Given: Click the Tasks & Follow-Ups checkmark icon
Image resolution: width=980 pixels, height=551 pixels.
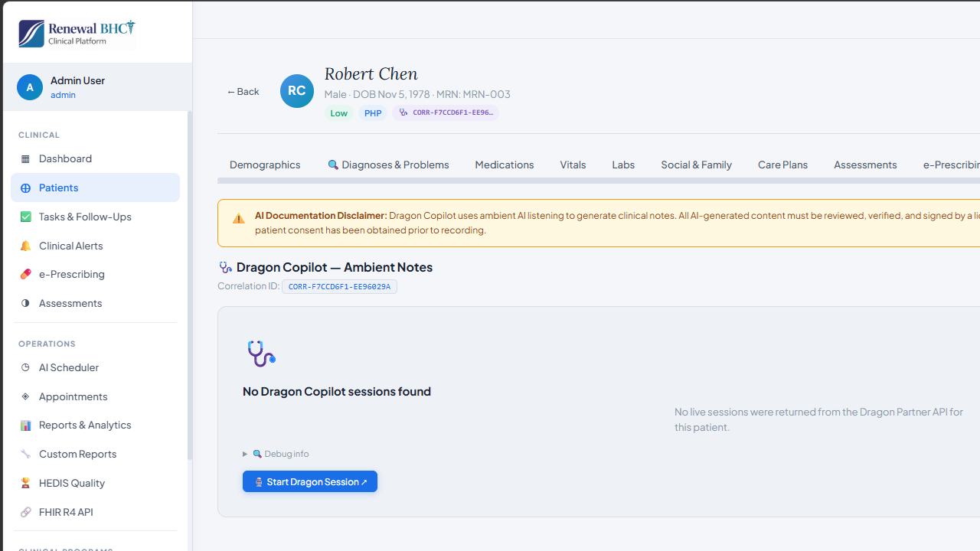Looking at the screenshot, I should [x=25, y=217].
